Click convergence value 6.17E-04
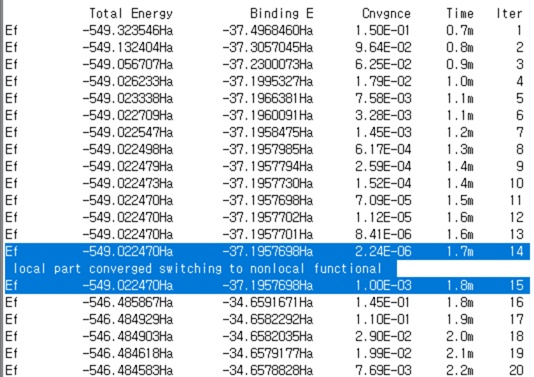 [x=383, y=150]
